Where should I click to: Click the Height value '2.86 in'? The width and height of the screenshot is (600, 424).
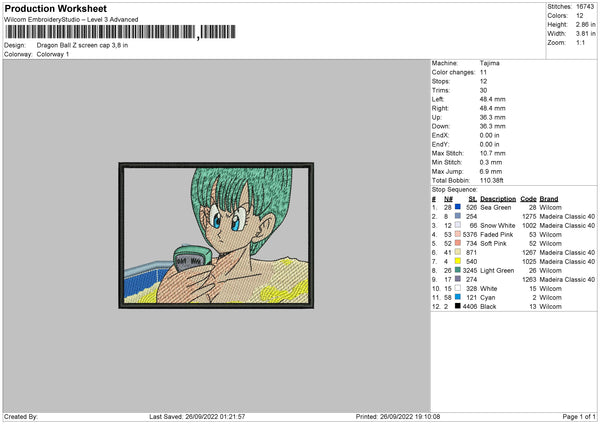pos(586,24)
